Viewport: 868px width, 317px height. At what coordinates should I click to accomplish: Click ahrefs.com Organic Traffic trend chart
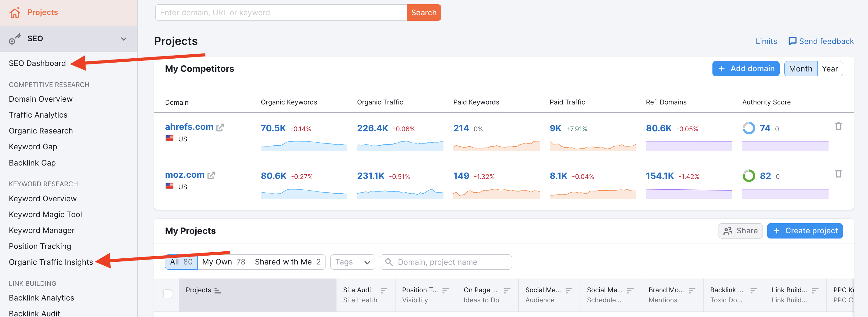(400, 146)
